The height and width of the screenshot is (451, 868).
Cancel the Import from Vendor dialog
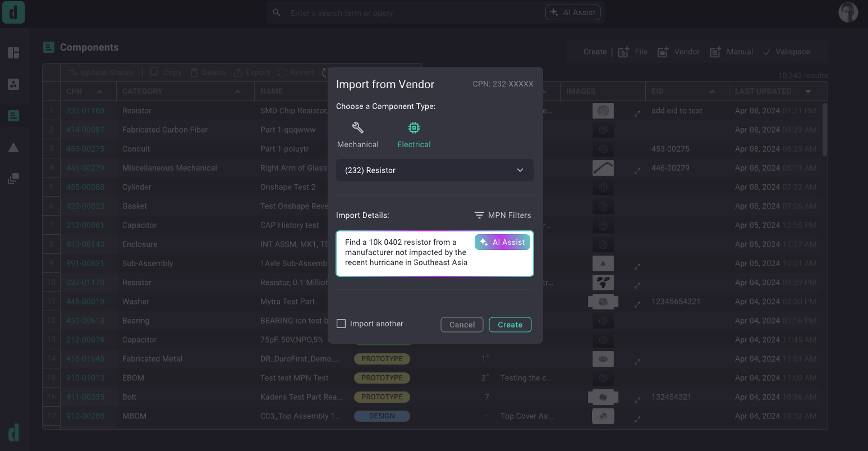[x=462, y=325]
